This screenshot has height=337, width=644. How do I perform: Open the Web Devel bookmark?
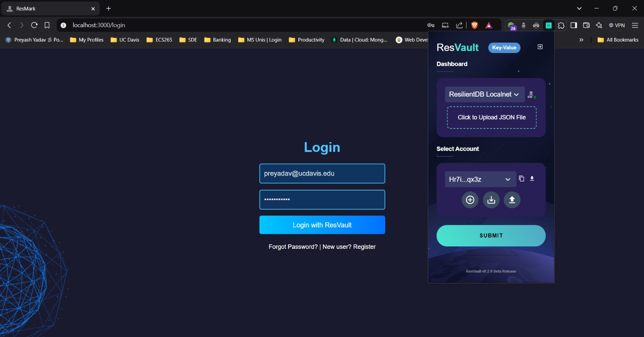[x=412, y=40]
